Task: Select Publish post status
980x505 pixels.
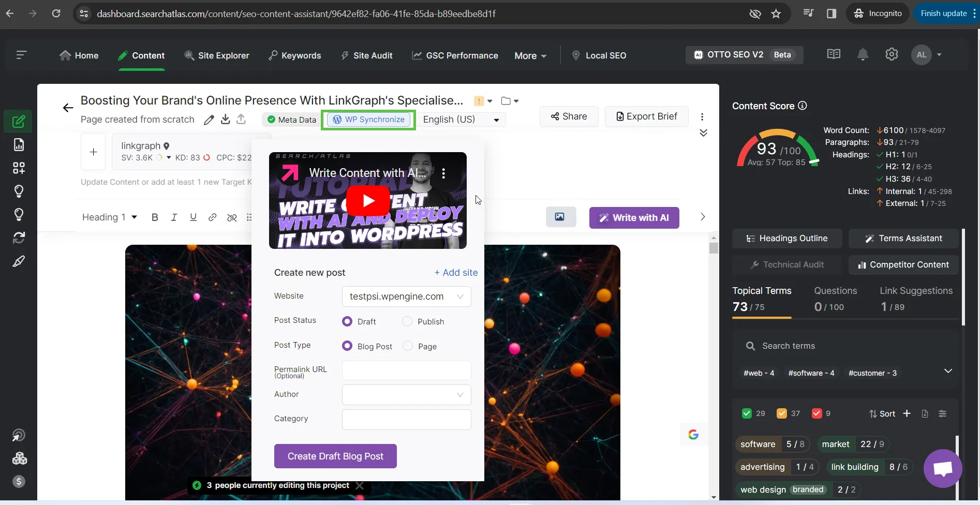Action: pyautogui.click(x=407, y=321)
